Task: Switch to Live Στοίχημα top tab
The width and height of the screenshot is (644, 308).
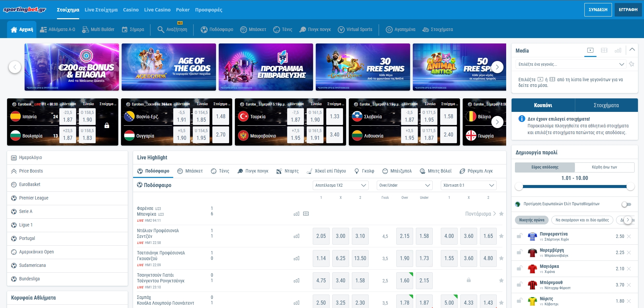Action: pyautogui.click(x=101, y=10)
